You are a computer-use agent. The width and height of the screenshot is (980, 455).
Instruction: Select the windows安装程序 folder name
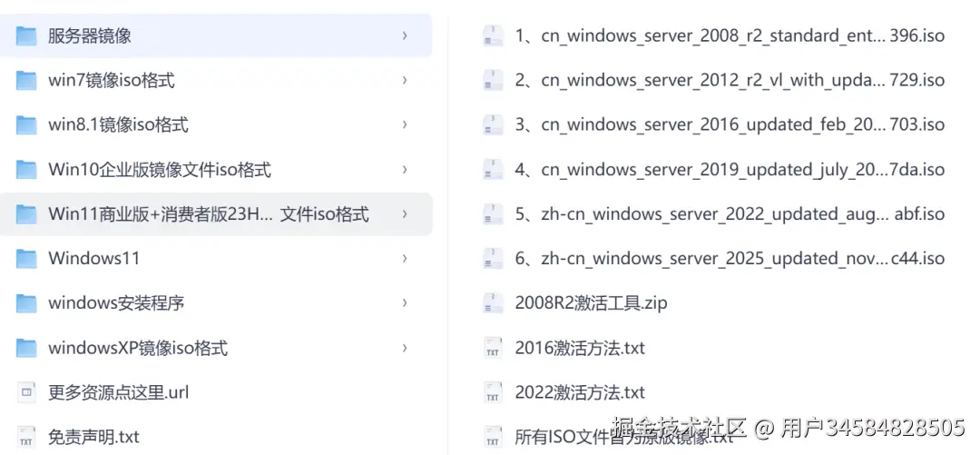pyautogui.click(x=116, y=303)
